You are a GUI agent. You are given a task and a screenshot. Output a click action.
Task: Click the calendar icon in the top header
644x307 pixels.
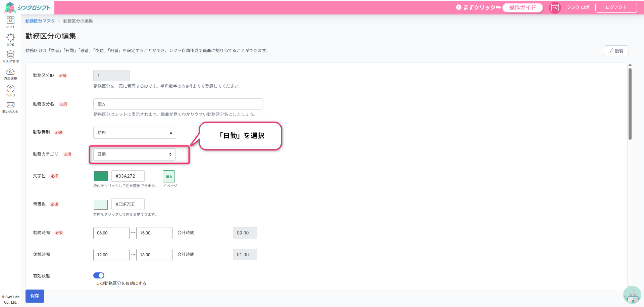point(555,8)
